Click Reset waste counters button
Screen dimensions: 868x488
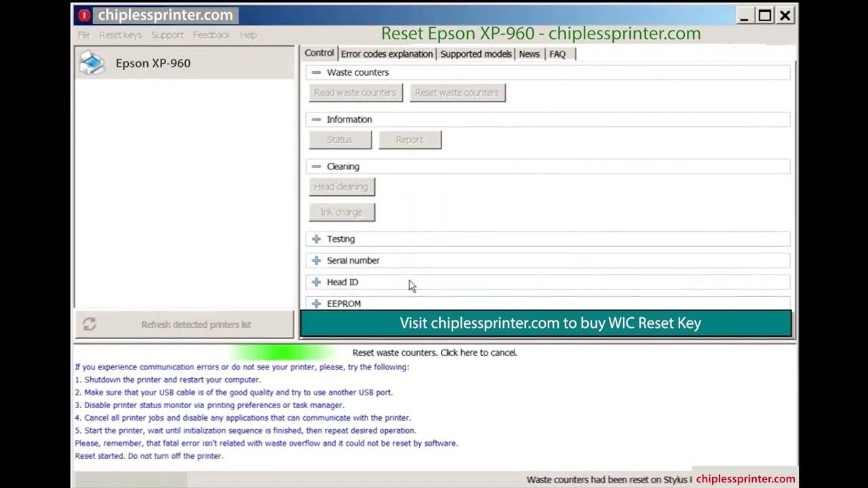pos(457,93)
